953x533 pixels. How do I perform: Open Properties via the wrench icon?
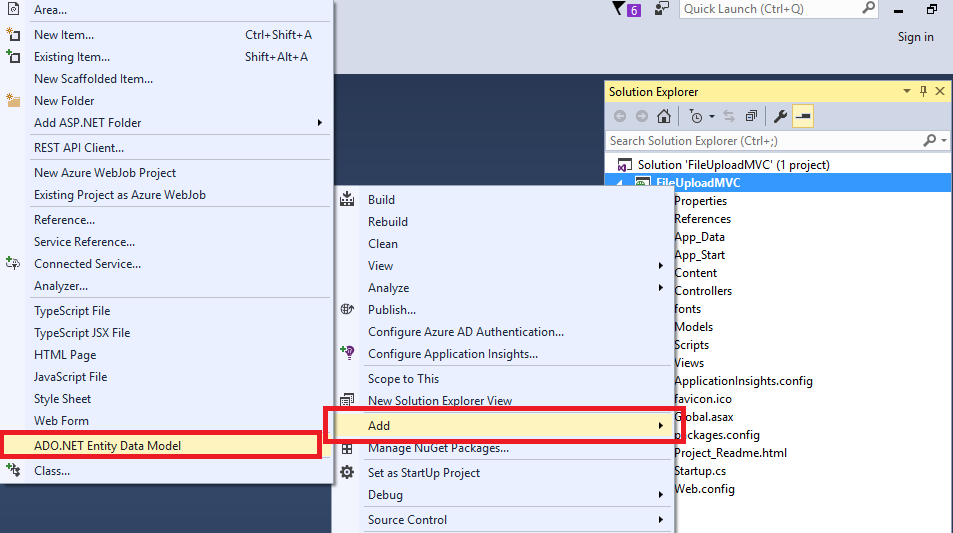(780, 116)
